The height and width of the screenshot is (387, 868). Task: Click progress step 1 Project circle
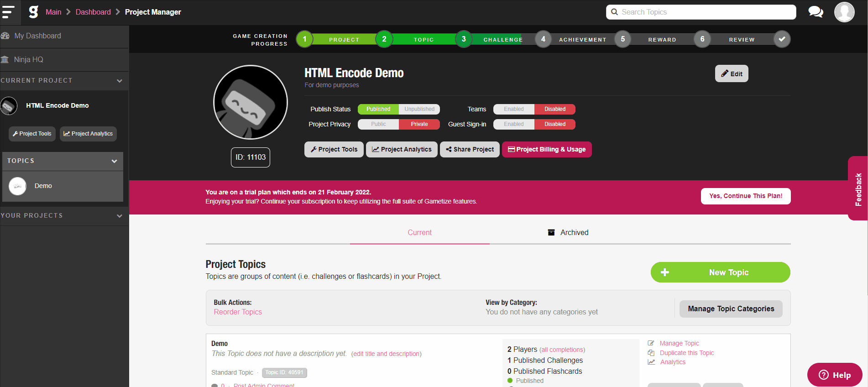tap(304, 39)
